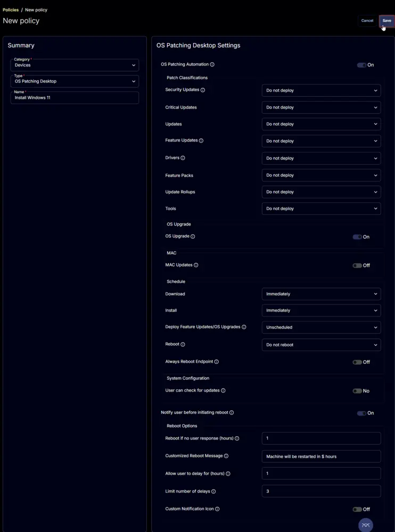Click the Save button
The width and height of the screenshot is (395, 532).
coord(387,21)
